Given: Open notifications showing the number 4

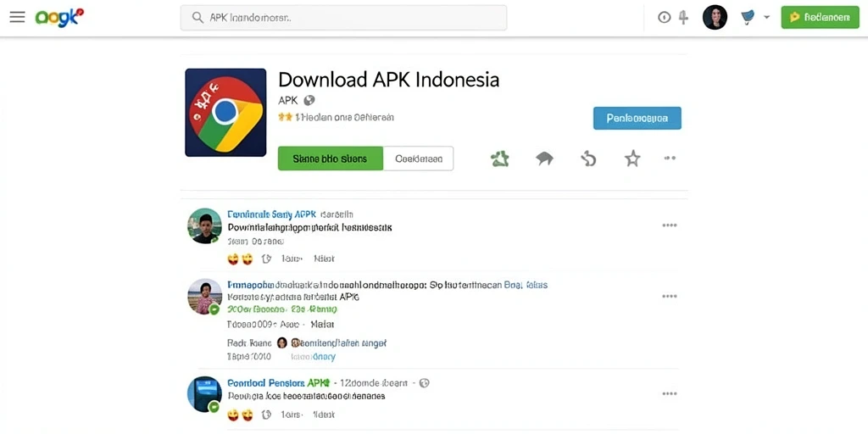Looking at the screenshot, I should coord(684,18).
